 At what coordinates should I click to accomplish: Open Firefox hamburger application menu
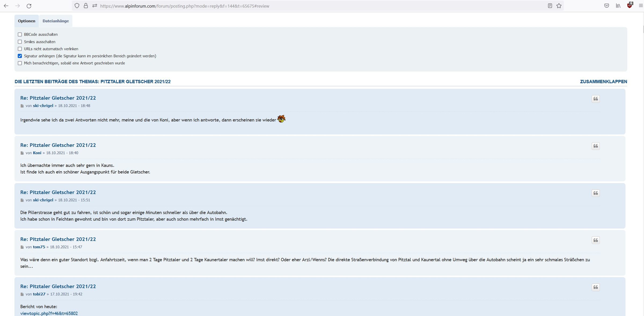coord(641,6)
